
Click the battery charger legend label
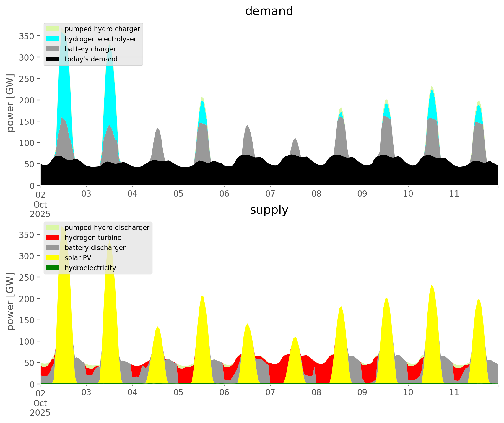(x=90, y=49)
